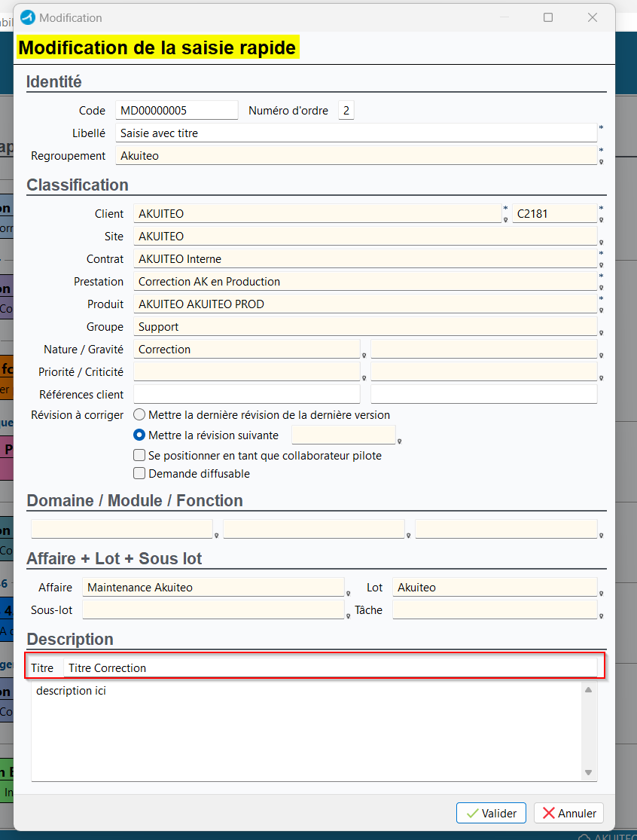Open lookup icon beside Sous-lot field

(x=348, y=616)
